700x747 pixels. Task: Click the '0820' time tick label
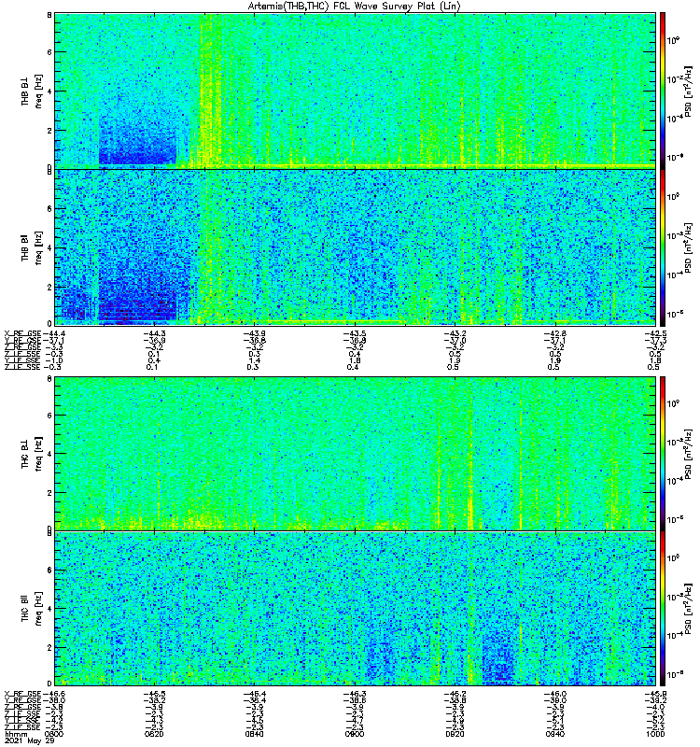coord(154,734)
